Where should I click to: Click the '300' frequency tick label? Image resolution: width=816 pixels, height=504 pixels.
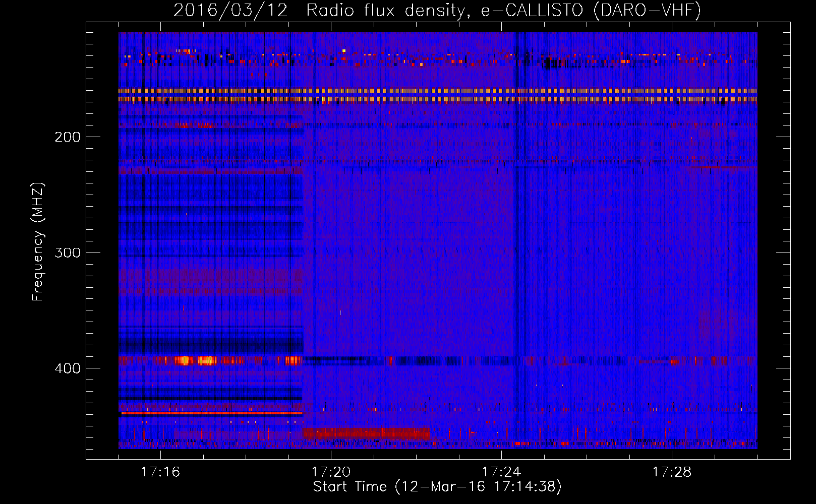(68, 253)
